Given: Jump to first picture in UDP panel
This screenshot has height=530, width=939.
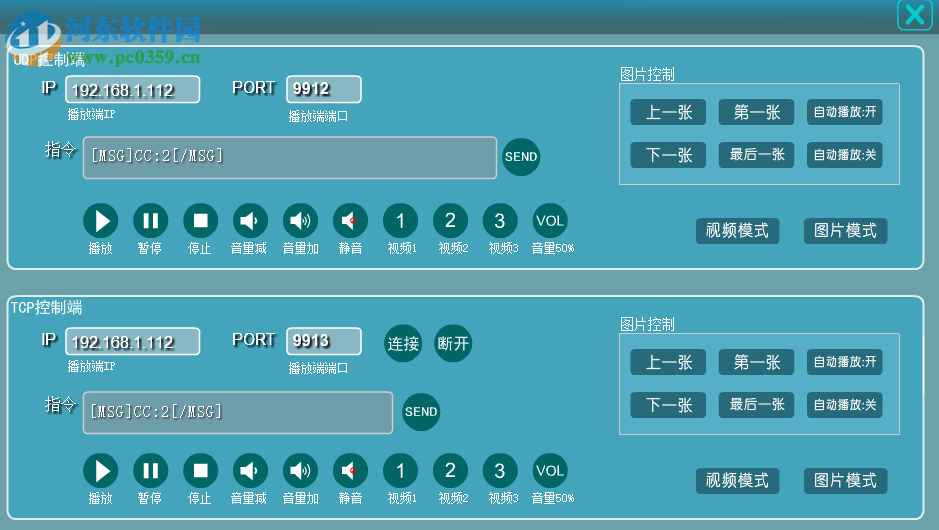Looking at the screenshot, I should pos(756,112).
